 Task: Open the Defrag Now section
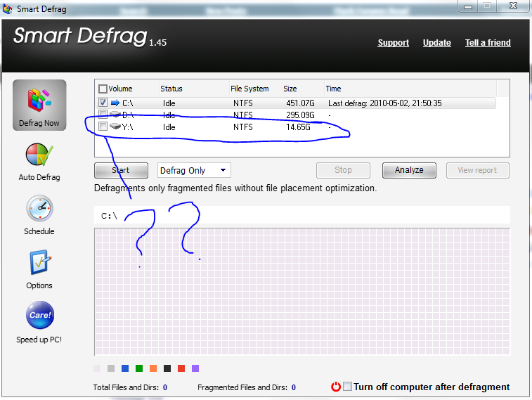(x=39, y=105)
